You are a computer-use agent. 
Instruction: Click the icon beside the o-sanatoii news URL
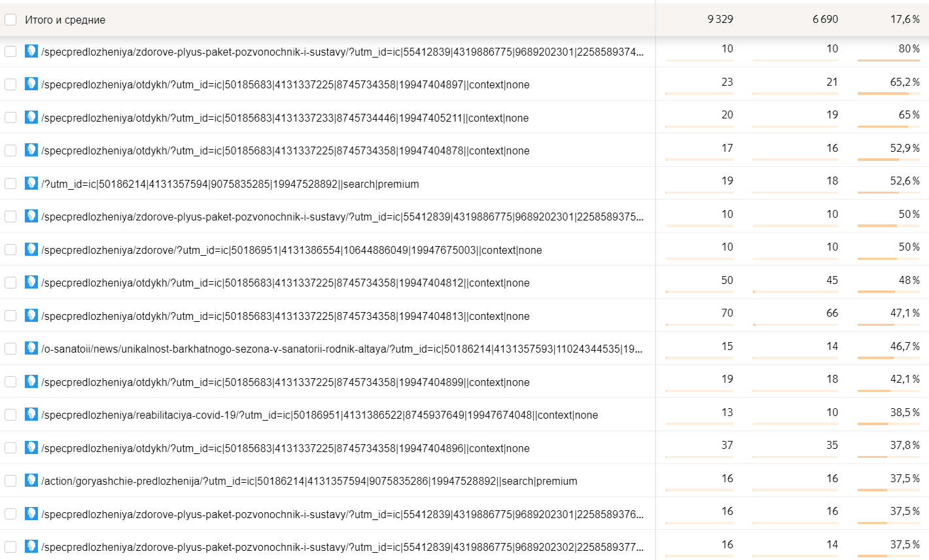(x=31, y=348)
